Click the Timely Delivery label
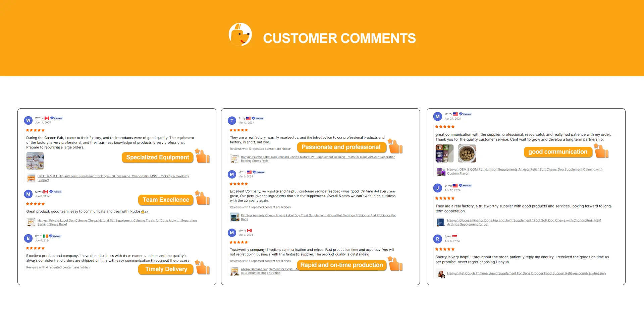The height and width of the screenshot is (316, 644). 166,269
